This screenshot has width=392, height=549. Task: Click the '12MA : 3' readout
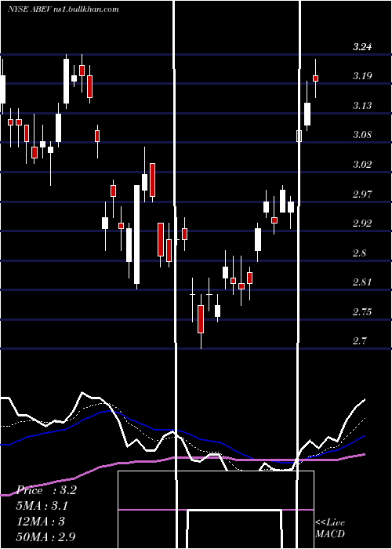[x=41, y=522]
